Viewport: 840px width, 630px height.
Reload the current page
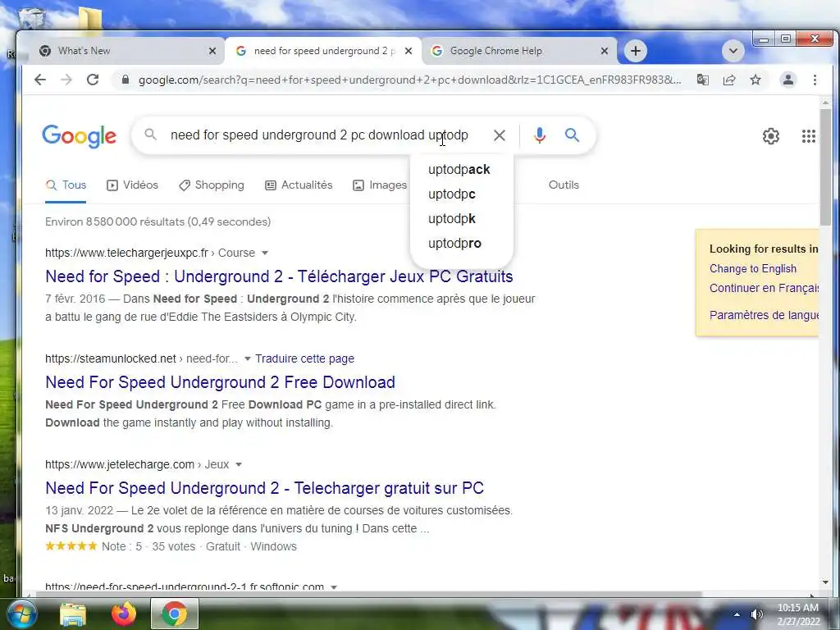coord(93,80)
